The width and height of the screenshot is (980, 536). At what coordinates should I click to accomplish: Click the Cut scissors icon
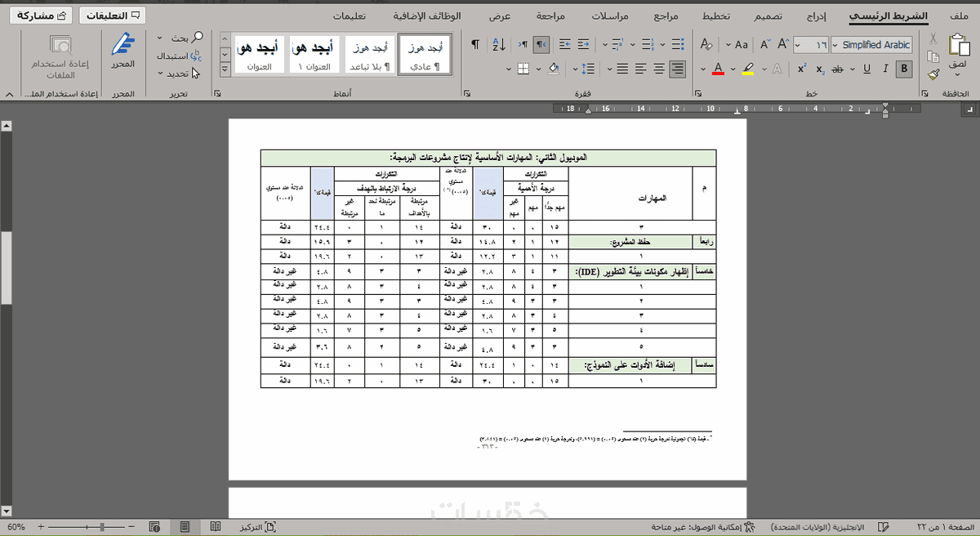coord(933,38)
